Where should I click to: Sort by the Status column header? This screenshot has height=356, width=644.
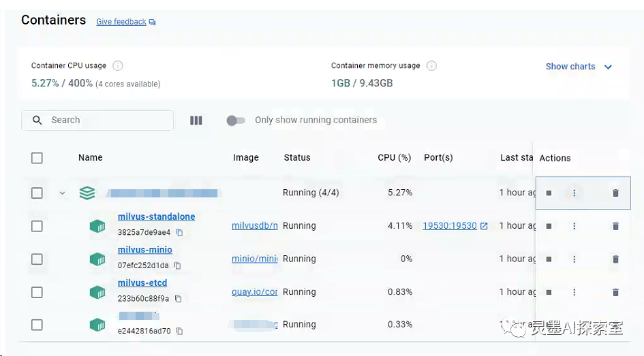point(297,157)
